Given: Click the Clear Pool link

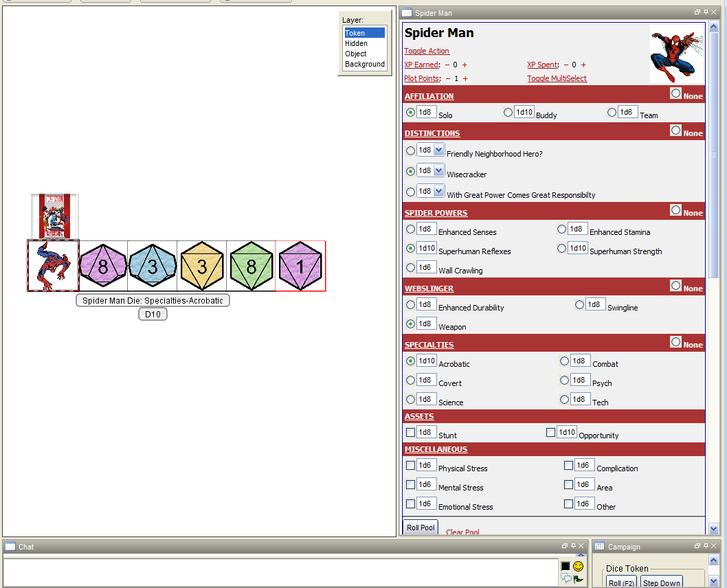Looking at the screenshot, I should tap(462, 532).
